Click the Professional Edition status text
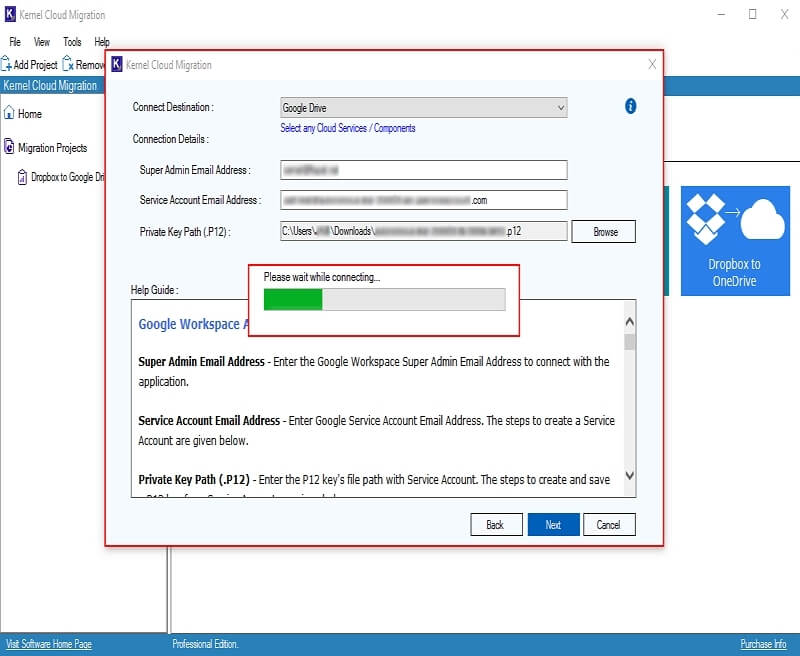Image resolution: width=800 pixels, height=656 pixels. (205, 644)
